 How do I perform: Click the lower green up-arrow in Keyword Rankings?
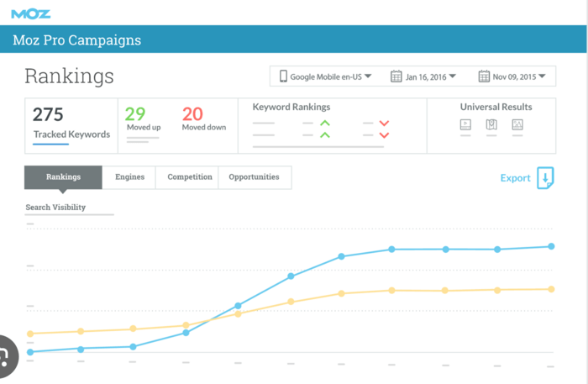click(x=325, y=135)
